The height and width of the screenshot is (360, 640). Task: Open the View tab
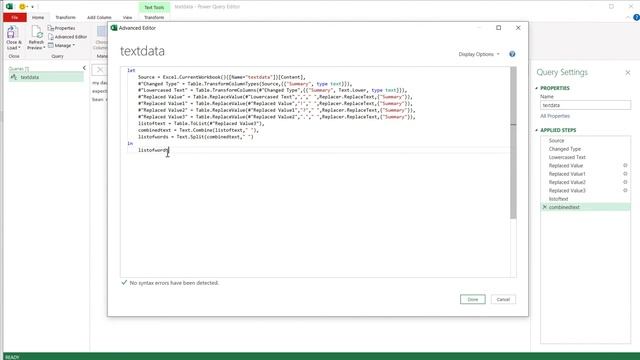coord(127,17)
